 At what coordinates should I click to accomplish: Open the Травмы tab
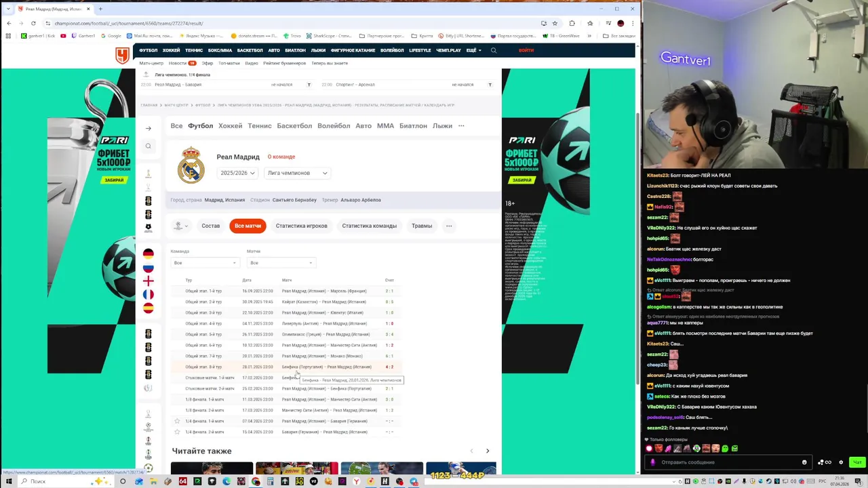422,226
